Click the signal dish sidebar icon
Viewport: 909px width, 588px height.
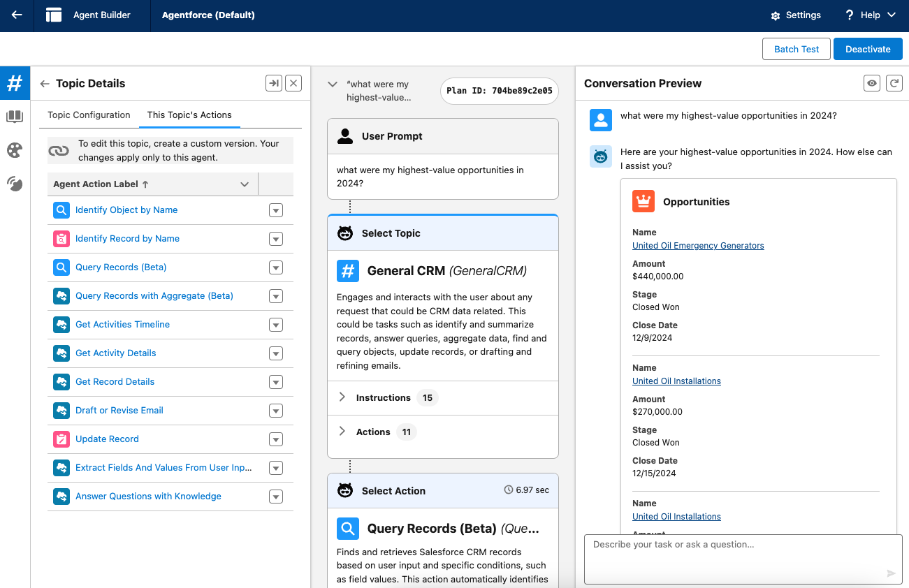(15, 184)
